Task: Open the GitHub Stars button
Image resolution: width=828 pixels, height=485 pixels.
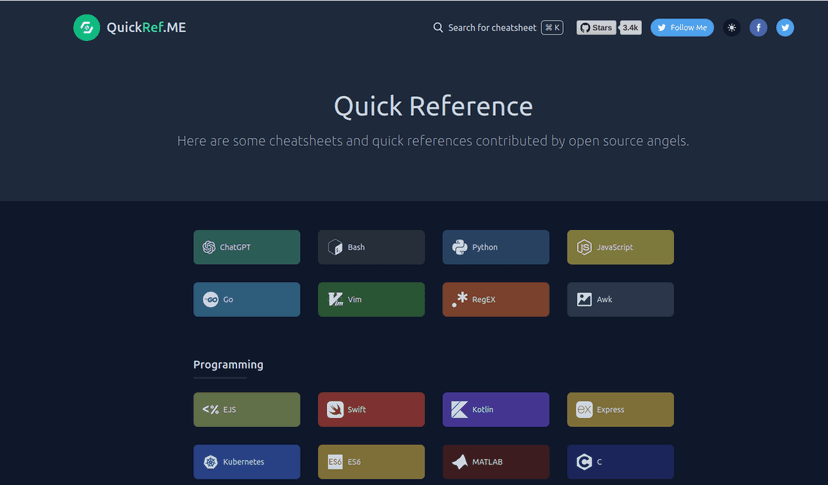Action: coord(596,27)
